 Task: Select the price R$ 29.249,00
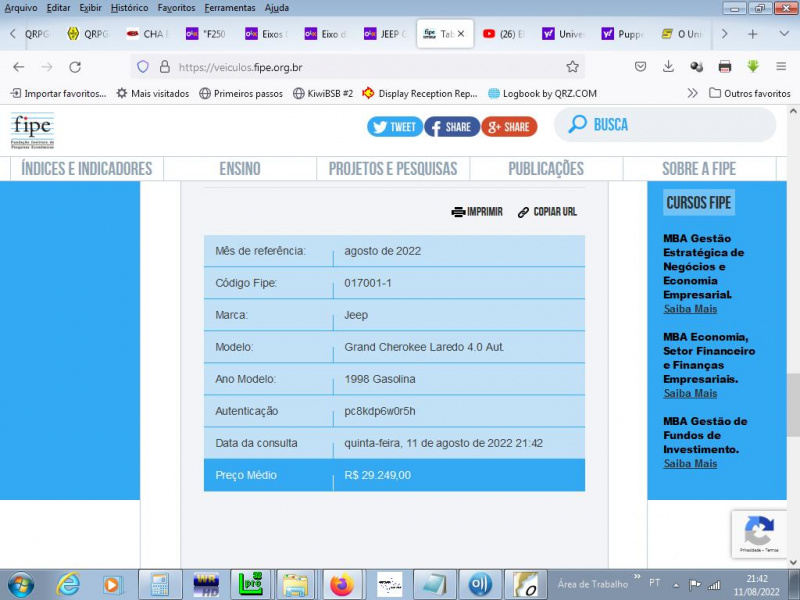(x=378, y=476)
